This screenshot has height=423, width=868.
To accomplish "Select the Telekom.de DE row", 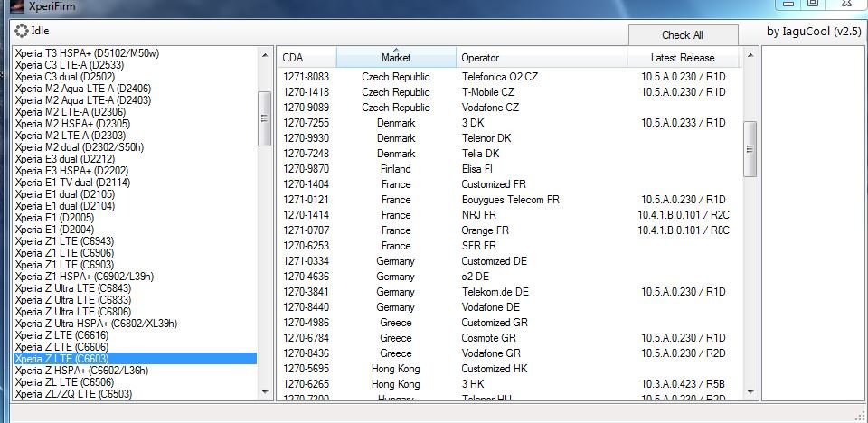I will point(509,292).
